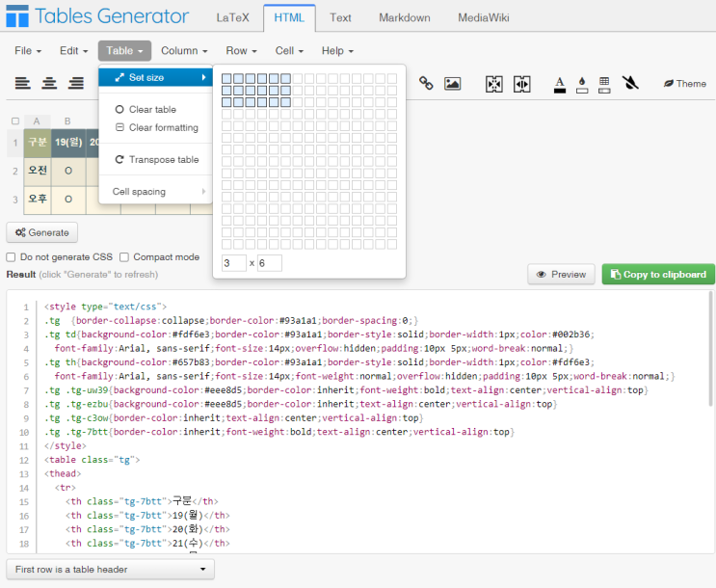Switch to Text tab
This screenshot has width=716, height=588.
[x=340, y=17]
